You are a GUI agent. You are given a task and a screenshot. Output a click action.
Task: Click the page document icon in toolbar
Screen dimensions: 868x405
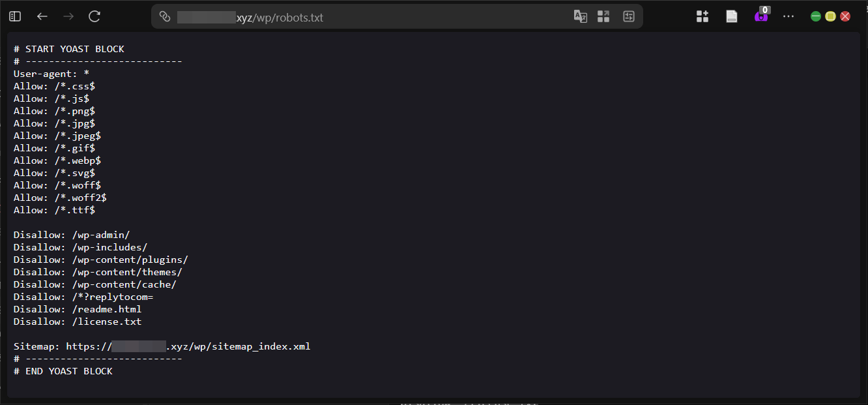pyautogui.click(x=732, y=16)
